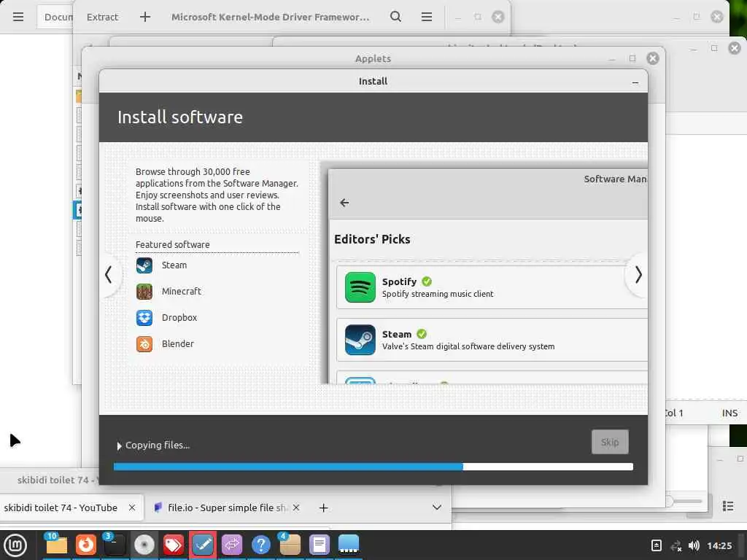Click the notes tray icon left of network

coord(656,545)
